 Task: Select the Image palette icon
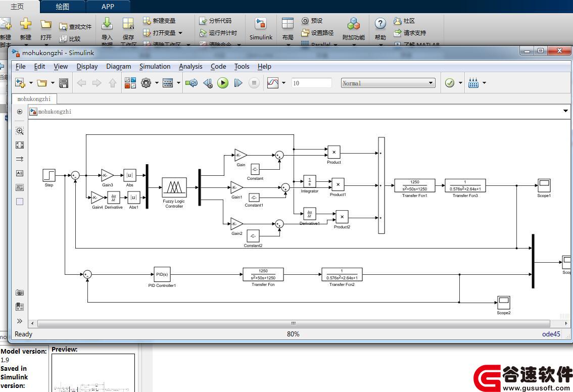point(20,187)
